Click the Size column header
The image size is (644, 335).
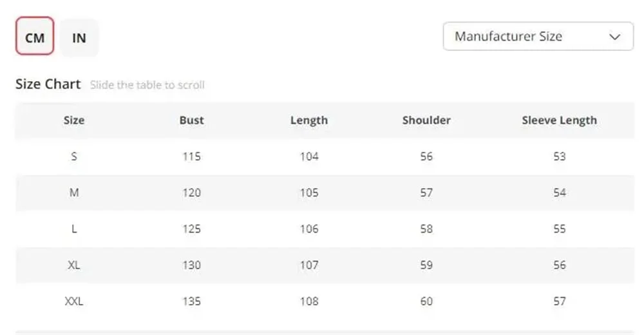[x=74, y=120]
